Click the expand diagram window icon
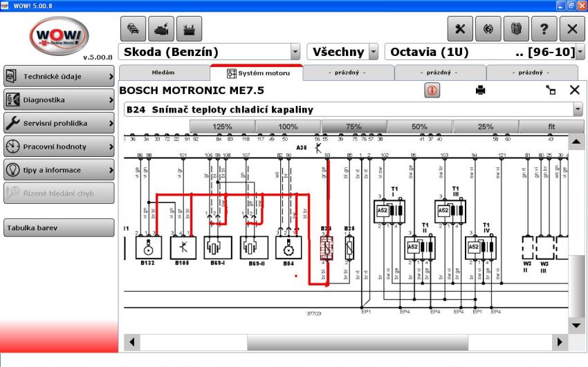Screen dimensions: 588x367 (551, 90)
